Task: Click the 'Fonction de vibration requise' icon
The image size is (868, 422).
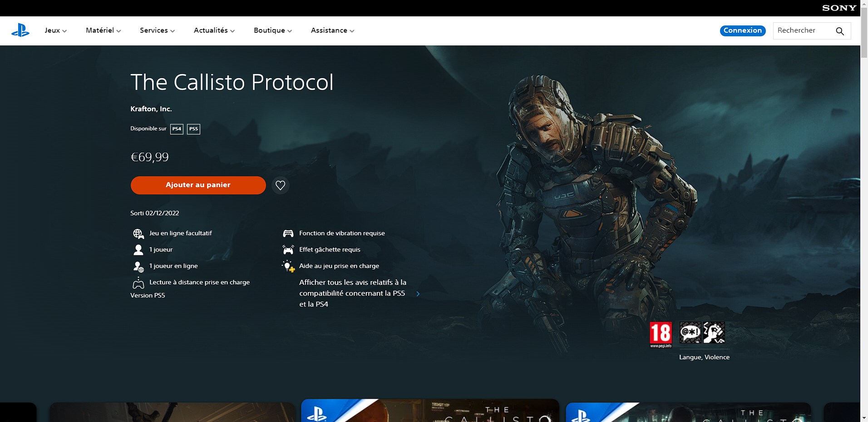Action: [x=288, y=233]
